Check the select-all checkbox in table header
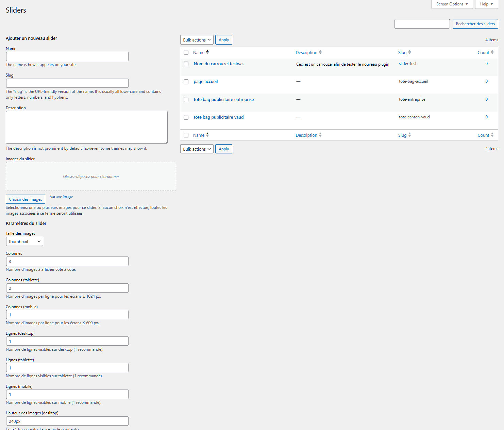 tap(186, 52)
